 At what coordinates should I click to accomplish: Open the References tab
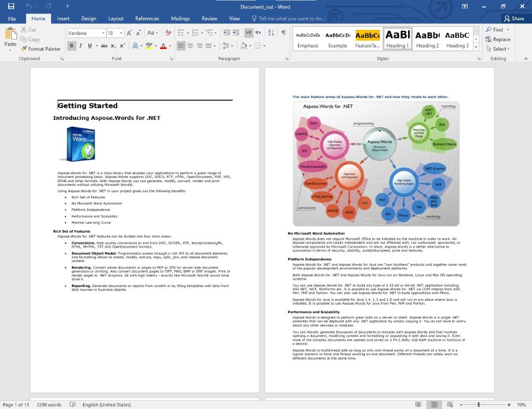pos(147,18)
